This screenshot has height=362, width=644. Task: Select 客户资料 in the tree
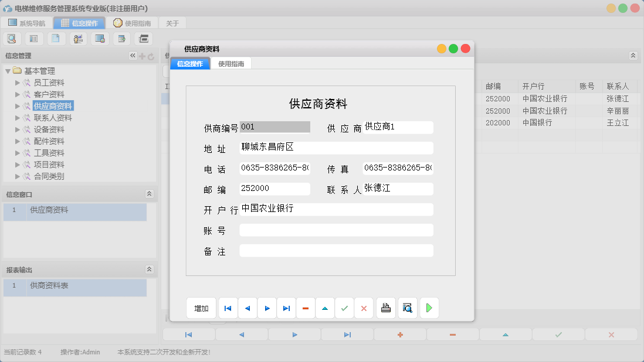49,94
